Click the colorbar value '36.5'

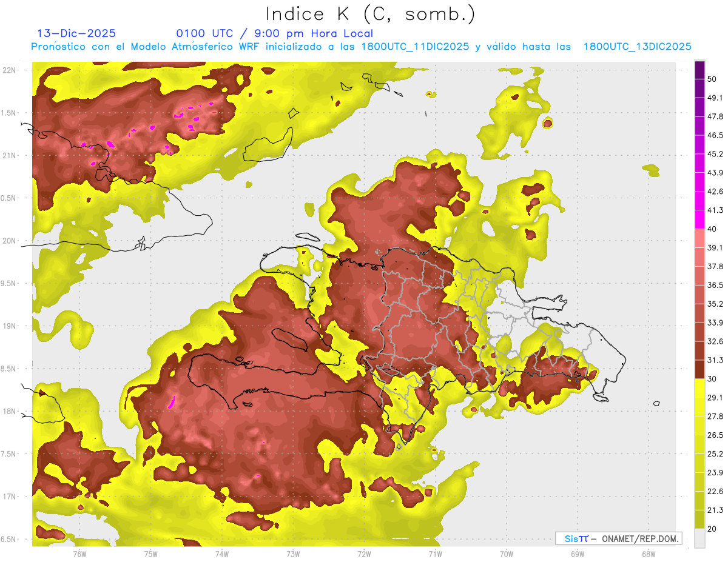pos(715,286)
